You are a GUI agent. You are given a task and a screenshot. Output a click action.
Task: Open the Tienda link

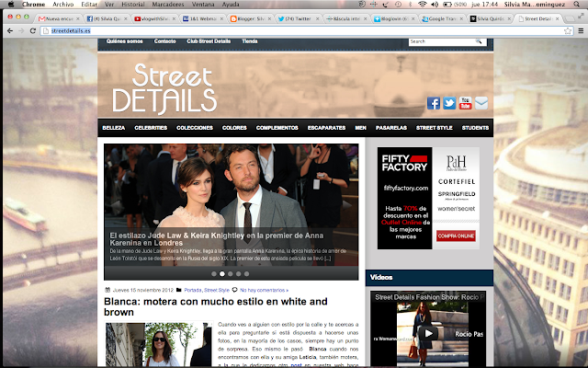point(250,41)
